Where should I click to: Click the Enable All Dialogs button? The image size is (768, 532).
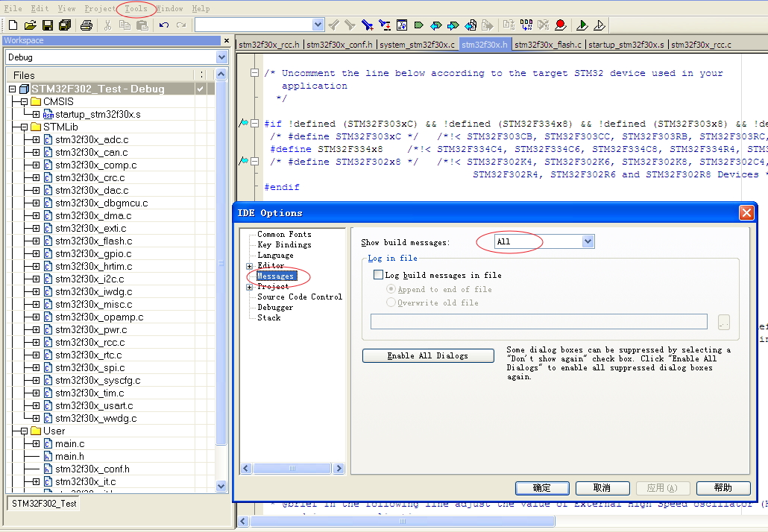coord(428,356)
